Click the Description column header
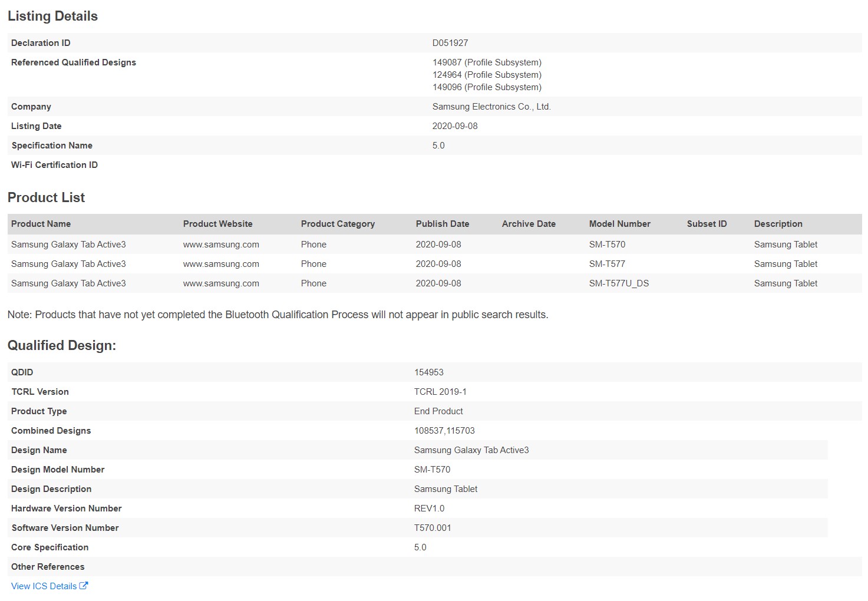Viewport: 868px width, 601px height. (x=778, y=224)
